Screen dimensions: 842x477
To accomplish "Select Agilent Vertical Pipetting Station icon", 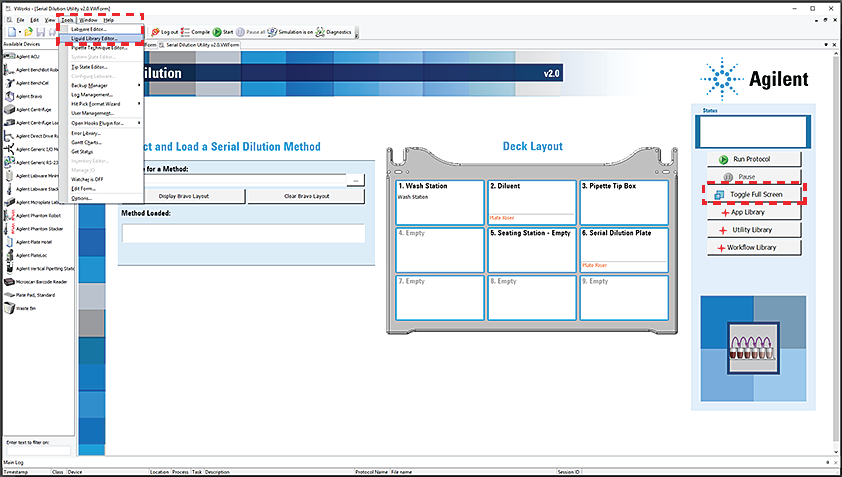I will click(x=9, y=269).
